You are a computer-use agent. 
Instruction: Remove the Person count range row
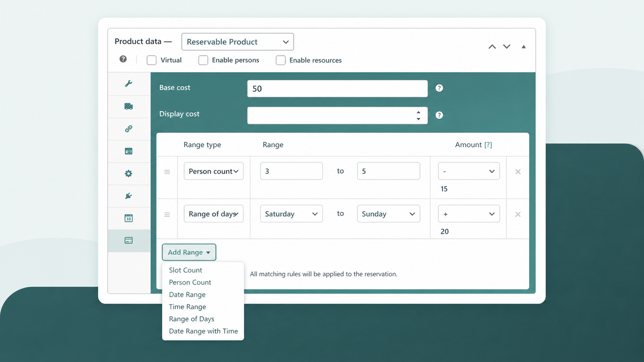tap(518, 172)
